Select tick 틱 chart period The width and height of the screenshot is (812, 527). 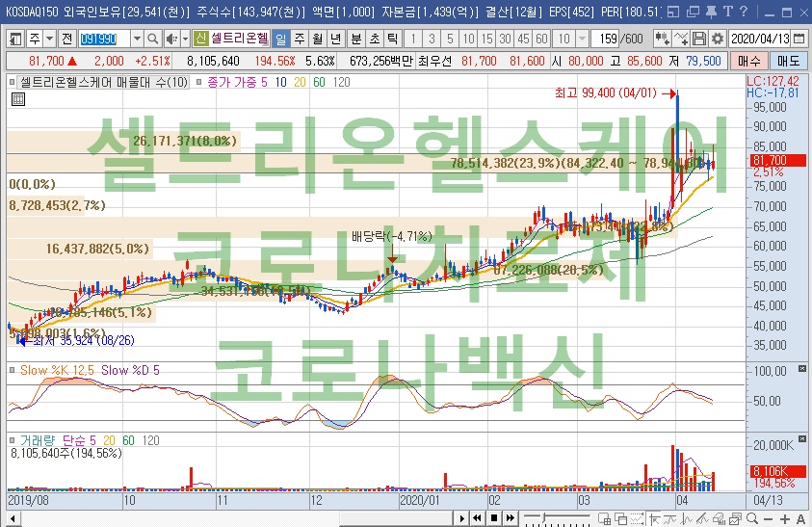[393, 39]
